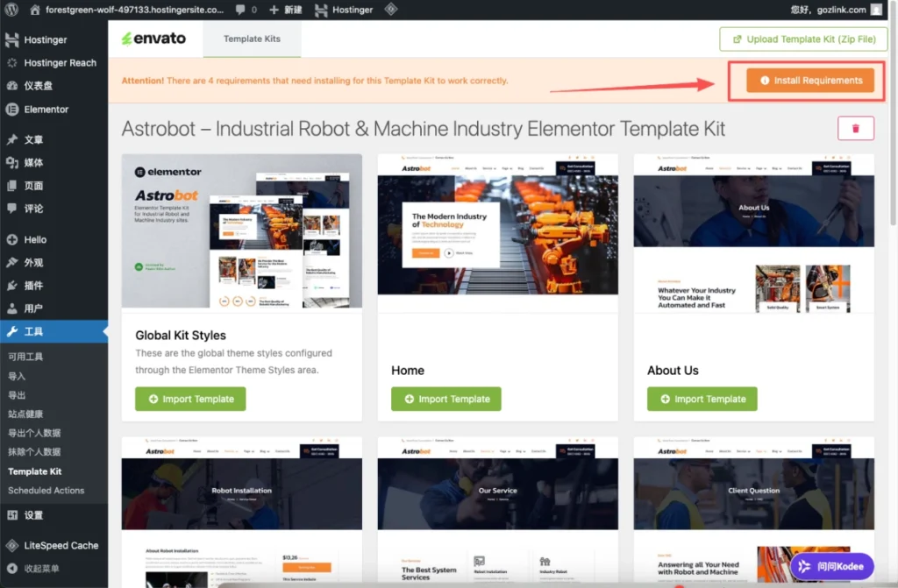Image resolution: width=898 pixels, height=588 pixels.
Task: Open Template Kit submenu item
Action: [35, 471]
